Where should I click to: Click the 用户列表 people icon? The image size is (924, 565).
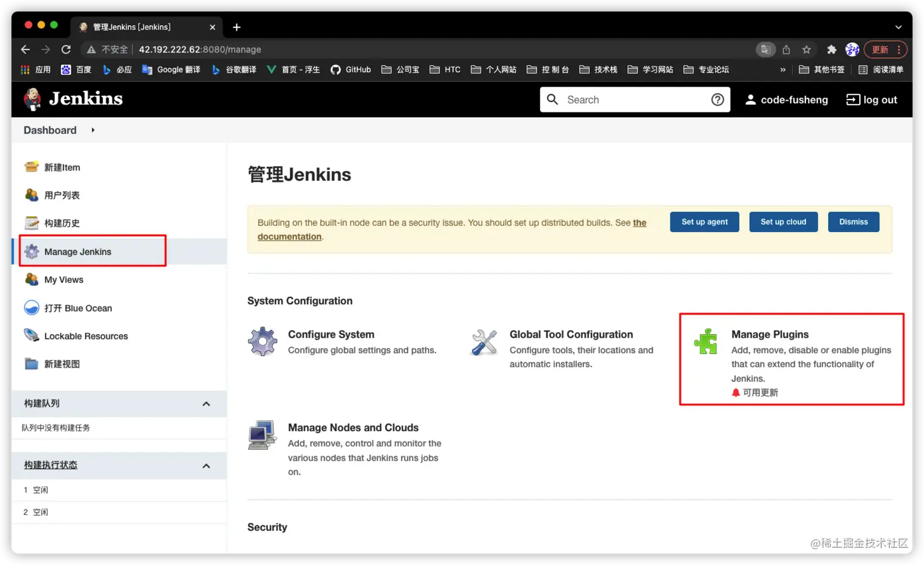tap(31, 195)
